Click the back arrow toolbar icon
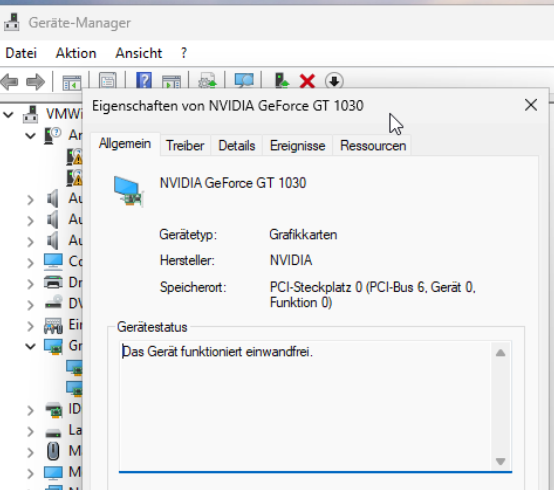Screen dimensions: 554x490 (10, 82)
